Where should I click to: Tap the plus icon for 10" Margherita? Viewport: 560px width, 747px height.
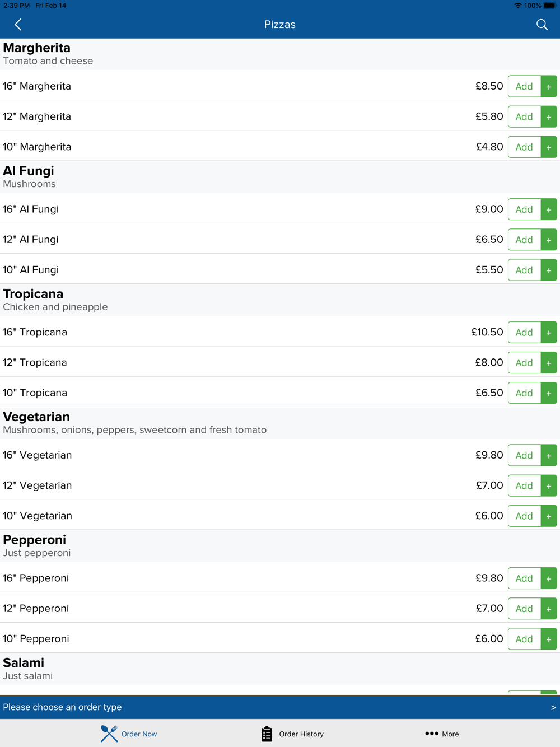click(549, 147)
